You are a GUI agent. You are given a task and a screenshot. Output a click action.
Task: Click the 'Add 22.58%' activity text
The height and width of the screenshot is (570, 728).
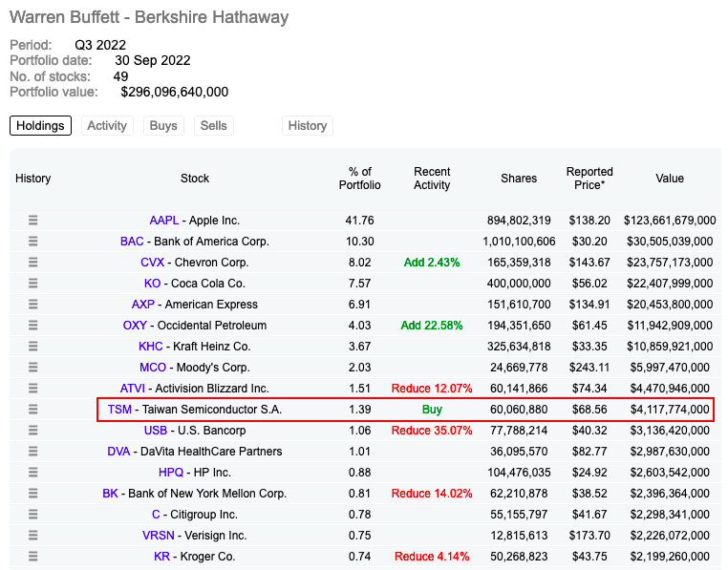tap(432, 326)
